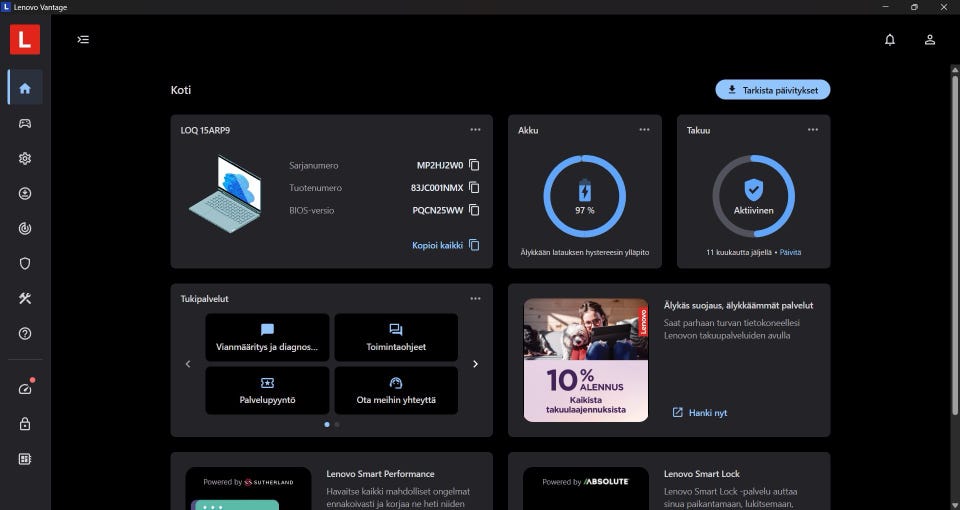Open the padlock Smart Lock sidebar icon

tap(25, 424)
